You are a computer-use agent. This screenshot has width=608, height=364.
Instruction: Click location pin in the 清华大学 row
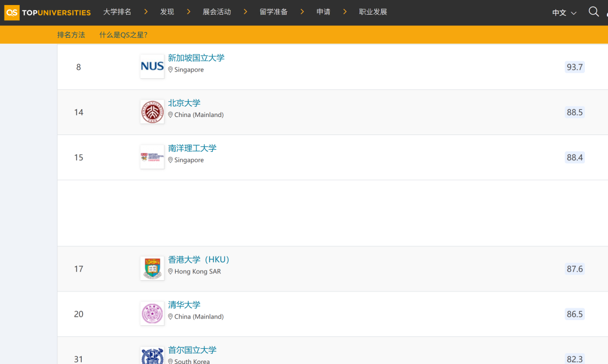(x=170, y=317)
